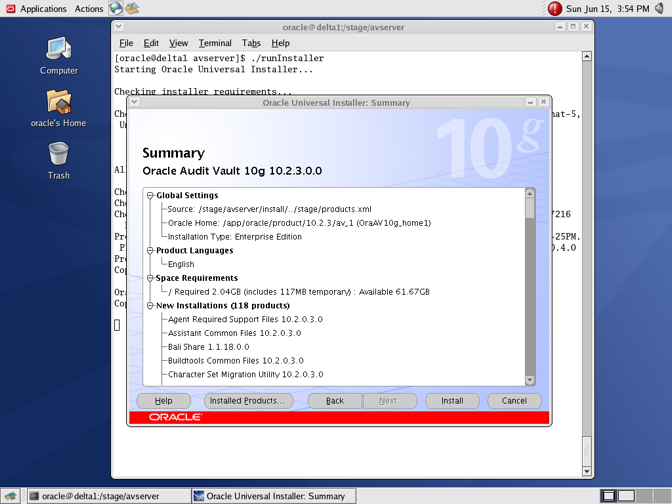Image resolution: width=672 pixels, height=504 pixels.
Task: Click the red update alert icon
Action: point(555,9)
